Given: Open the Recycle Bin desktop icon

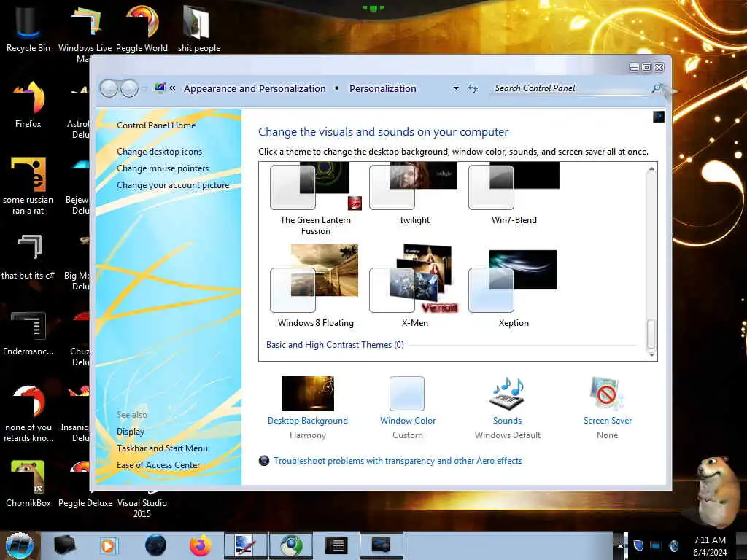Looking at the screenshot, I should [28, 28].
